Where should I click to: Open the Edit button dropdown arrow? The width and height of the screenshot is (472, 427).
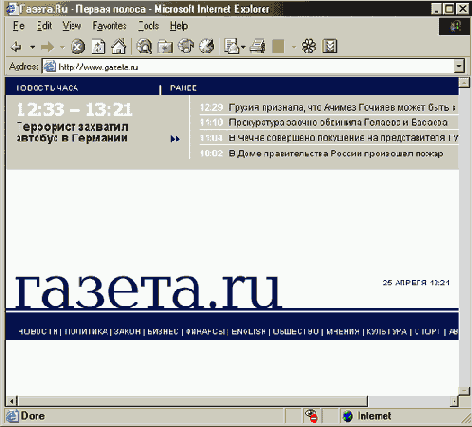tap(294, 47)
